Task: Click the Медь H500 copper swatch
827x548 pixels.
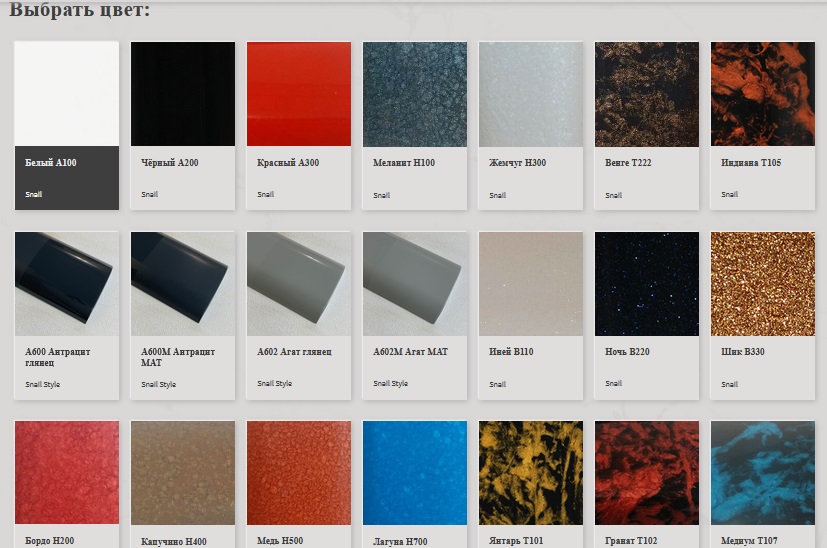Action: (x=299, y=472)
